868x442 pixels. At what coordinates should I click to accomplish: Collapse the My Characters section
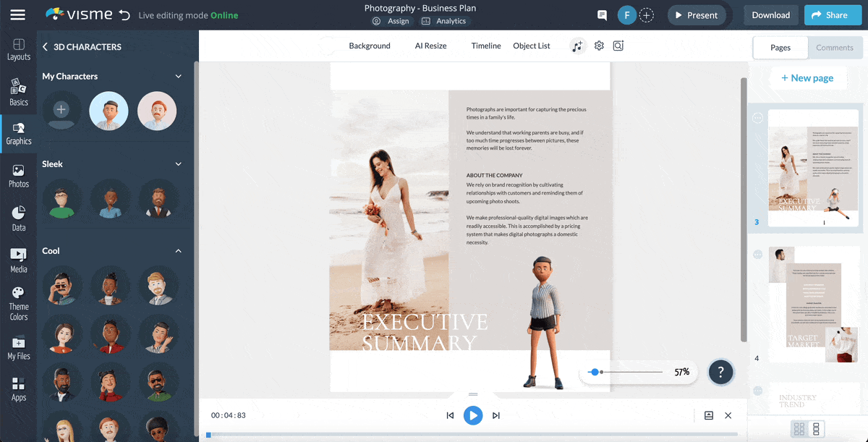point(178,76)
